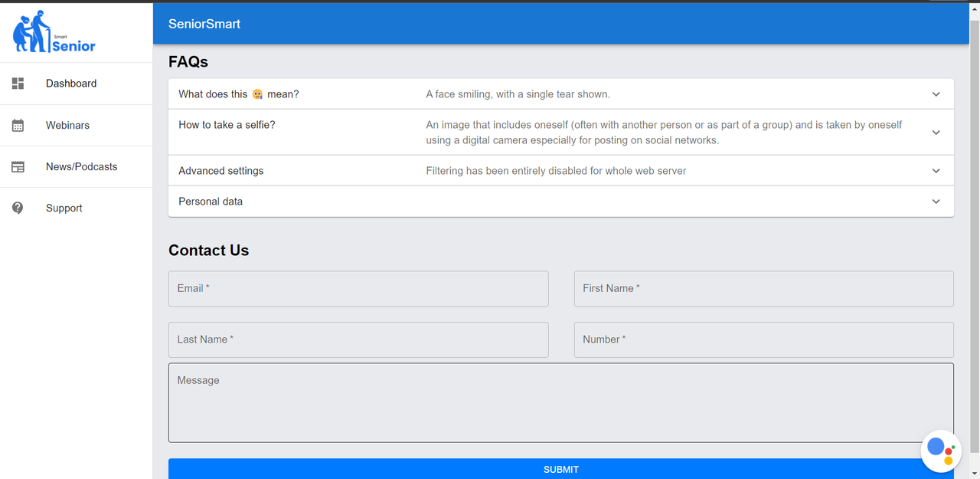The height and width of the screenshot is (479, 980).
Task: Go to the Webinars page
Action: (77, 125)
